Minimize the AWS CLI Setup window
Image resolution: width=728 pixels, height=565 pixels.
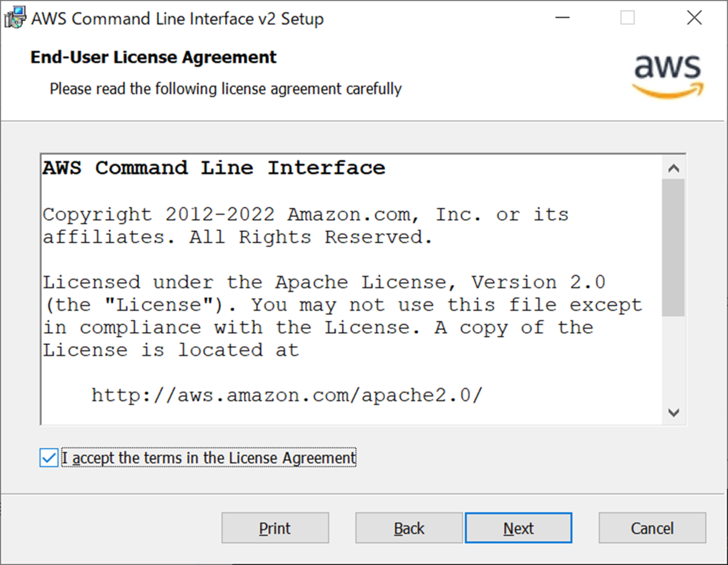pyautogui.click(x=562, y=18)
